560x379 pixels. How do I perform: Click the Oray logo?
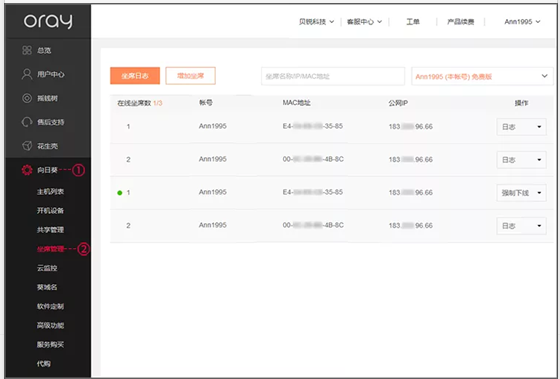click(x=48, y=21)
